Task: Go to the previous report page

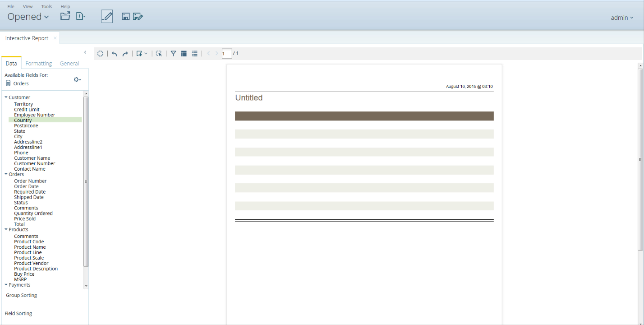Action: [x=208, y=53]
